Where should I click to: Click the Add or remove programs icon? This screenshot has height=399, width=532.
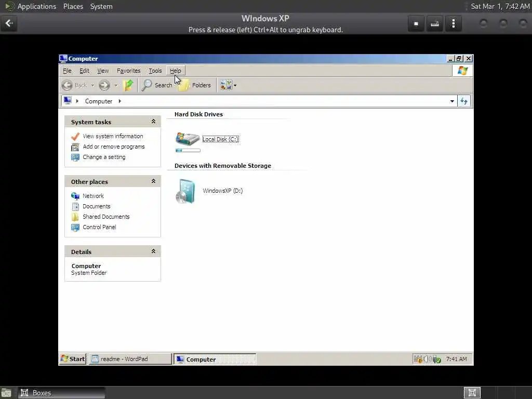(x=75, y=147)
